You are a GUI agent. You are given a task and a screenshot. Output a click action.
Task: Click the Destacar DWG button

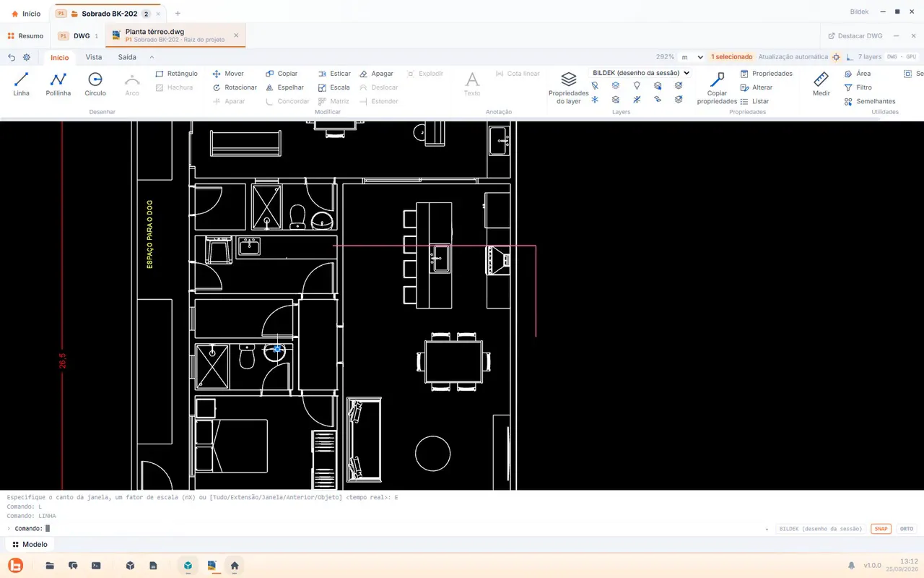tap(855, 35)
